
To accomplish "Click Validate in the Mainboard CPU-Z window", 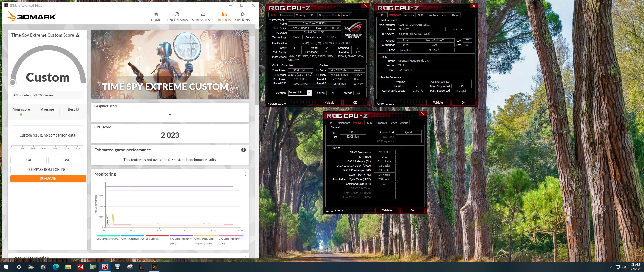I will coord(438,103).
